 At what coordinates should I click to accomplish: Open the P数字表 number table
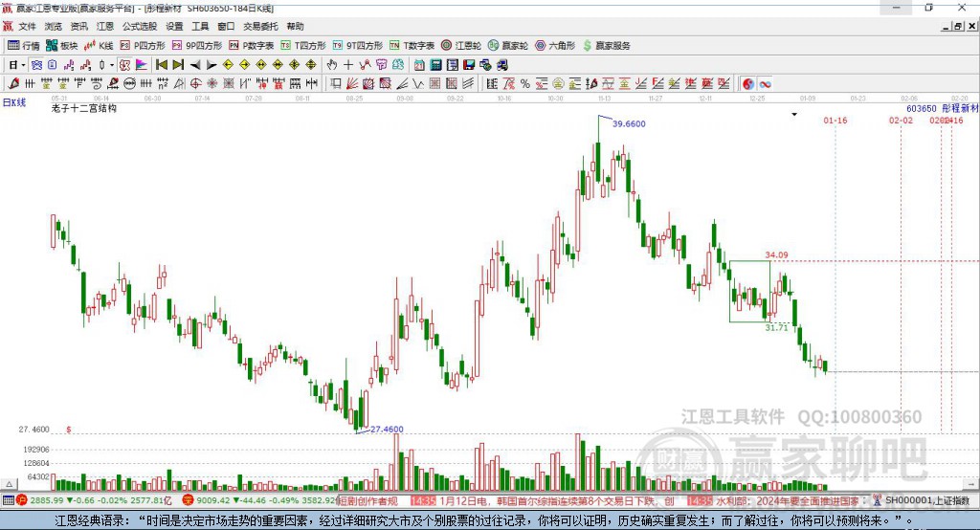(252, 46)
